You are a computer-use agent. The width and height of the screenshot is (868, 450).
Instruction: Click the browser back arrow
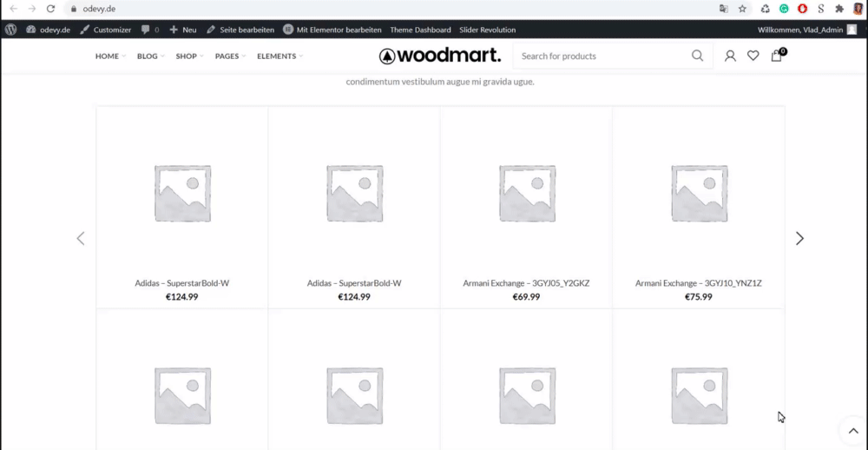(14, 9)
